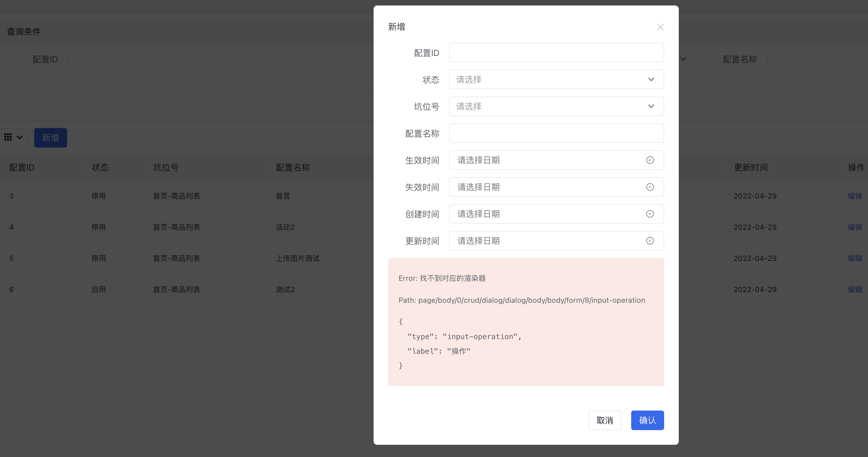Click the 配置ID column header in table
Screen dimensions: 868x457
pos(22,168)
